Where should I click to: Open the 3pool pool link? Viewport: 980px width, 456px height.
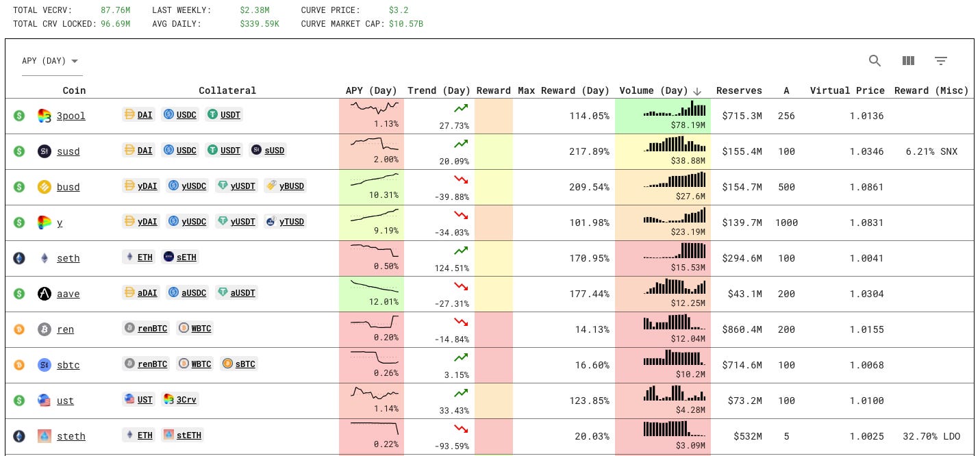tap(71, 116)
